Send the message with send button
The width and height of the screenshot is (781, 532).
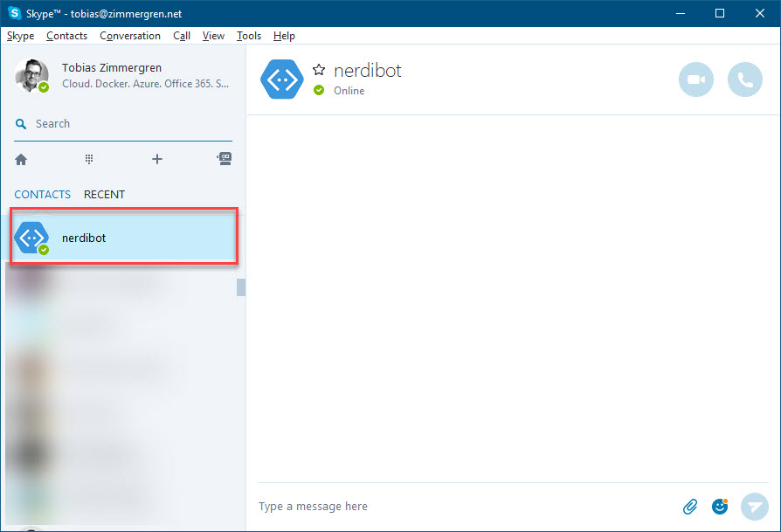point(755,507)
